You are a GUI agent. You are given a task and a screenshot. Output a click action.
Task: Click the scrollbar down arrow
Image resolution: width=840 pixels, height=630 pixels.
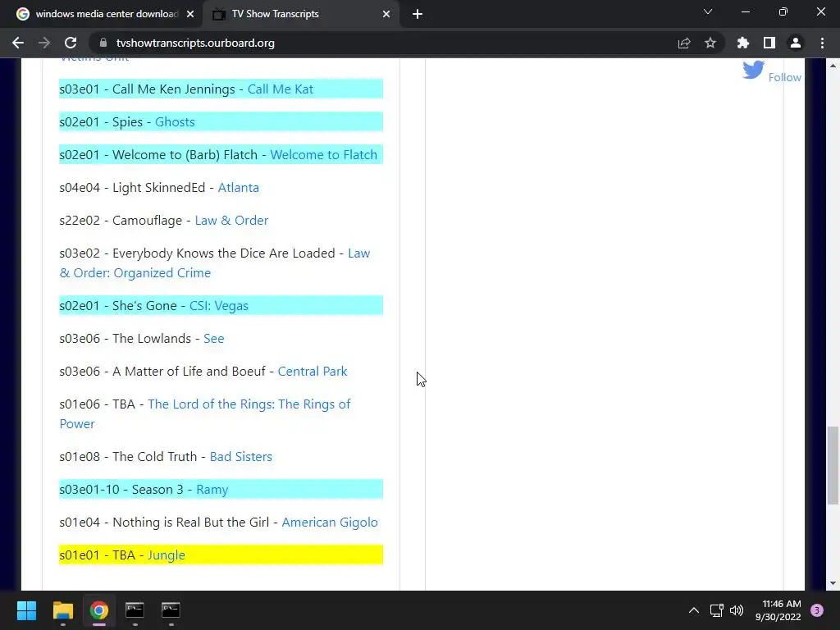833,583
